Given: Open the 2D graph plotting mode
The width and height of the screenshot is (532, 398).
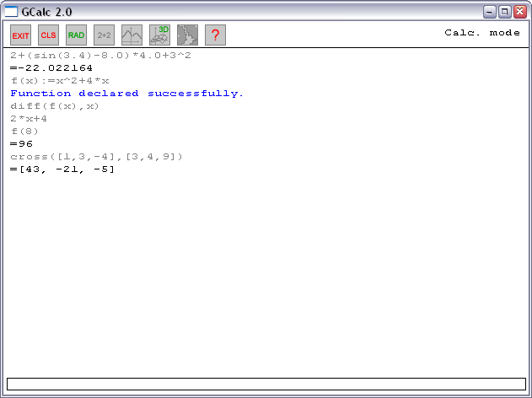Looking at the screenshot, I should click(132, 35).
